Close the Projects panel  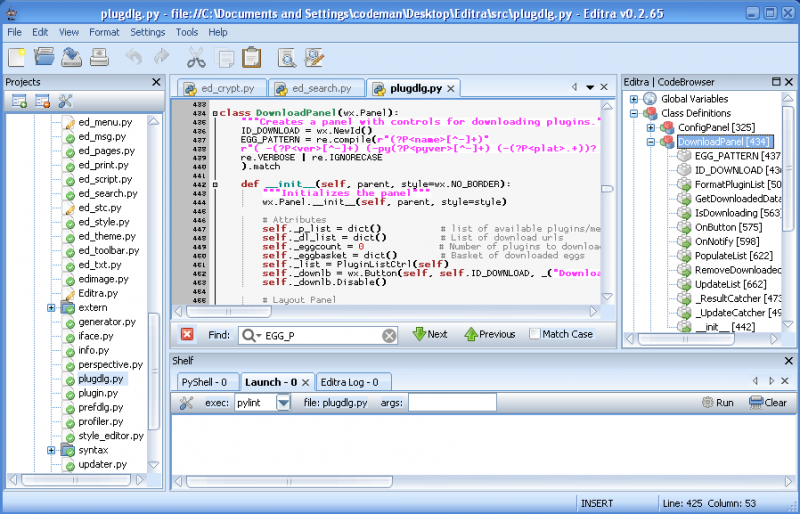(x=156, y=82)
